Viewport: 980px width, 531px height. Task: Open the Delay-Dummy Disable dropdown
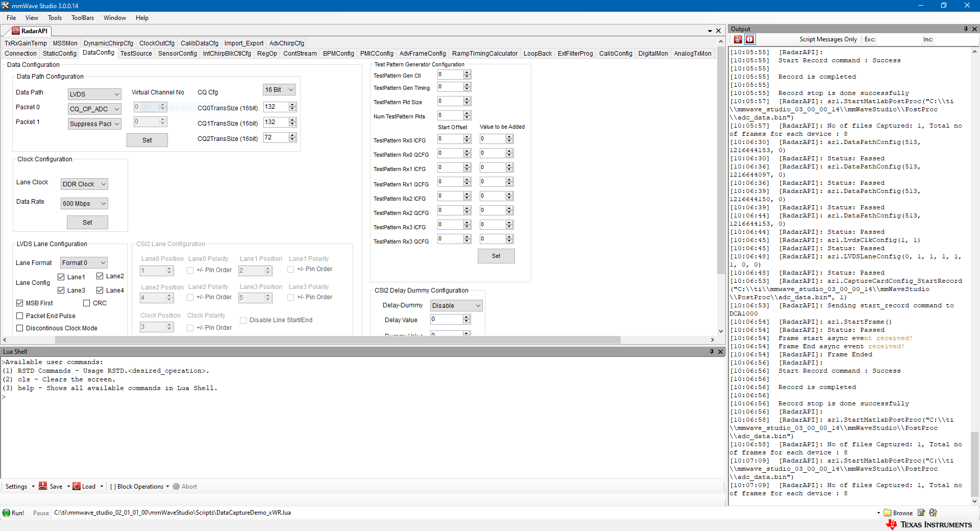(x=456, y=305)
